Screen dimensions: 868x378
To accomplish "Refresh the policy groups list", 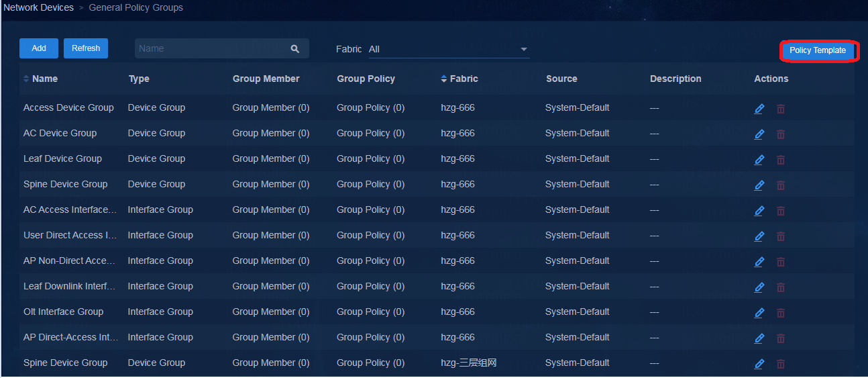I will 86,48.
